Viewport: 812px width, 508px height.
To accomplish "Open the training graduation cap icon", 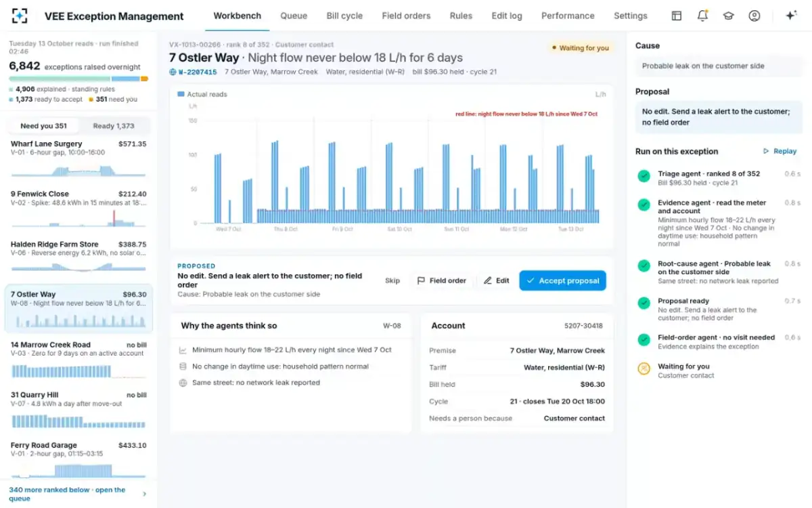I will tap(728, 16).
